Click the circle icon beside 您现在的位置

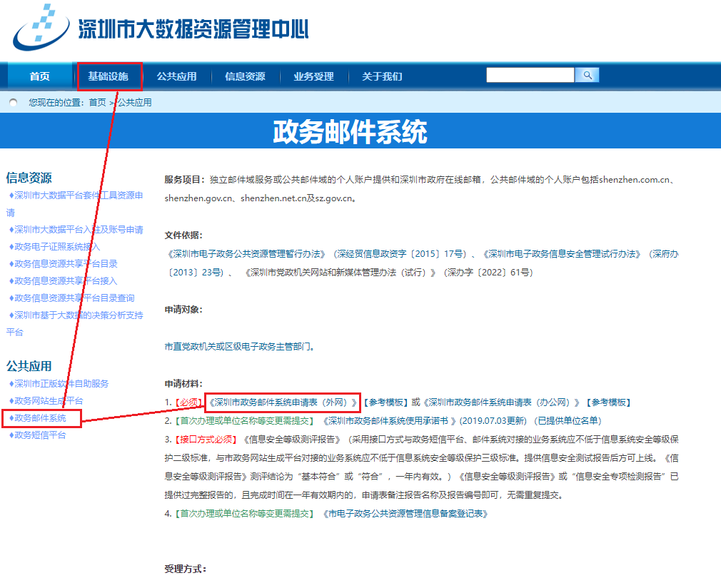point(13,103)
